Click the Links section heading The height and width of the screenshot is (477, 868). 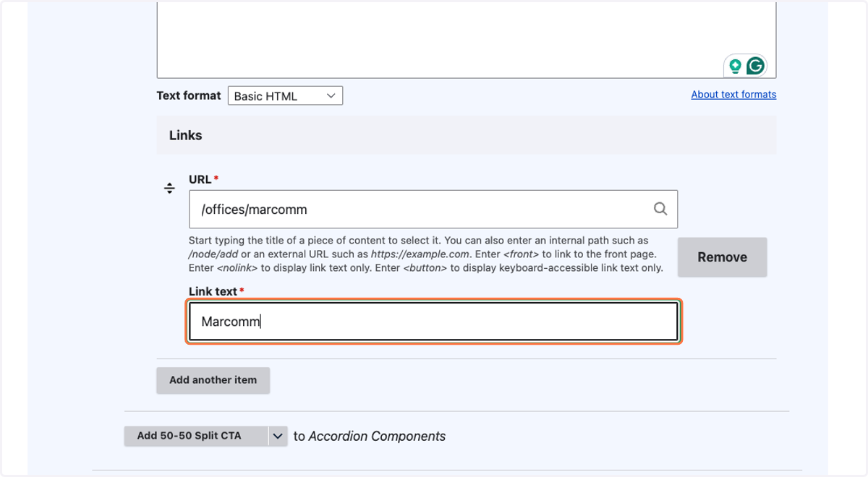point(186,135)
